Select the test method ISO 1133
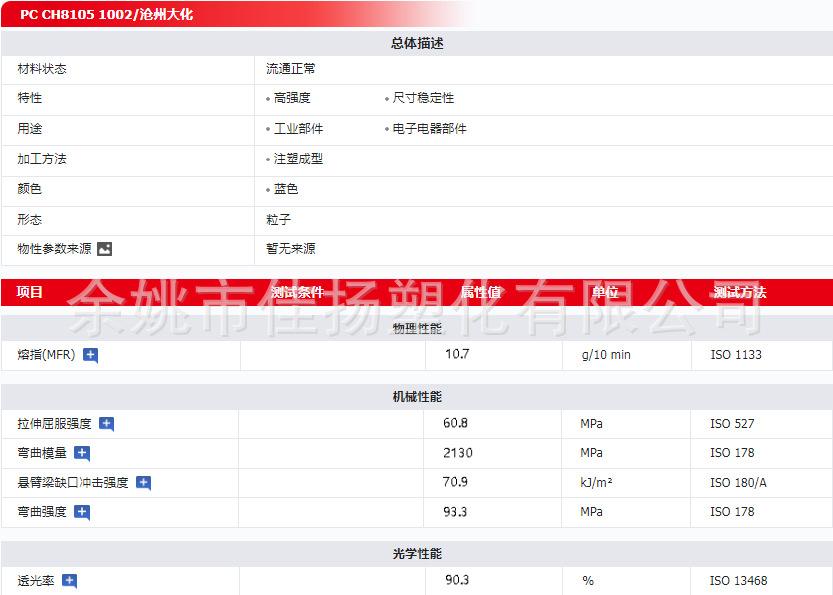Screen dimensions: 833x595 736,355
